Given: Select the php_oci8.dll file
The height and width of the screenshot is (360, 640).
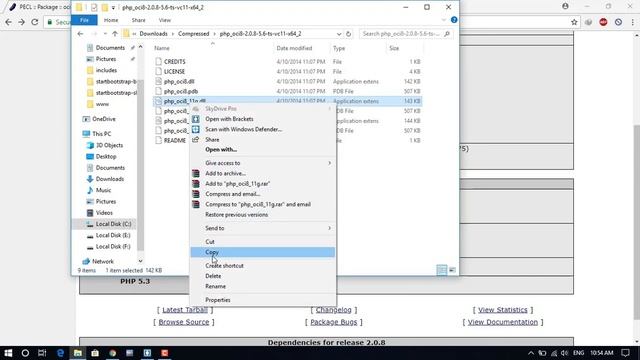Looking at the screenshot, I should (179, 82).
